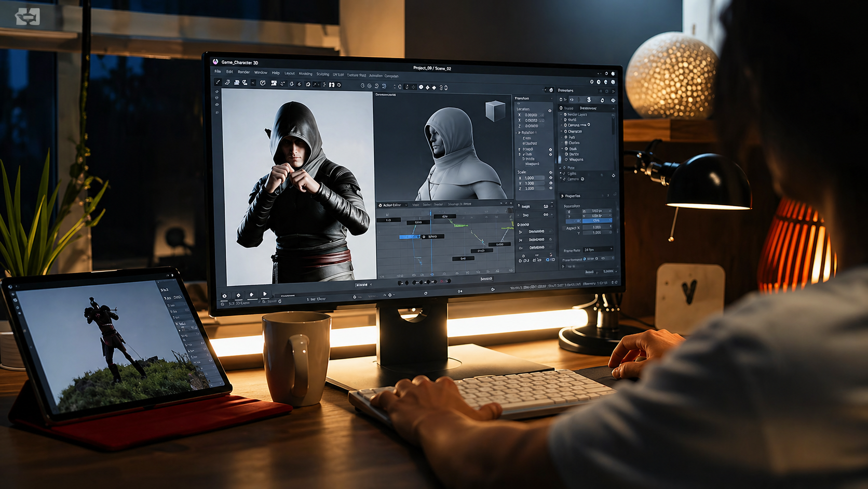This screenshot has width=868, height=489.
Task: Open the File menu
Action: pyautogui.click(x=218, y=72)
